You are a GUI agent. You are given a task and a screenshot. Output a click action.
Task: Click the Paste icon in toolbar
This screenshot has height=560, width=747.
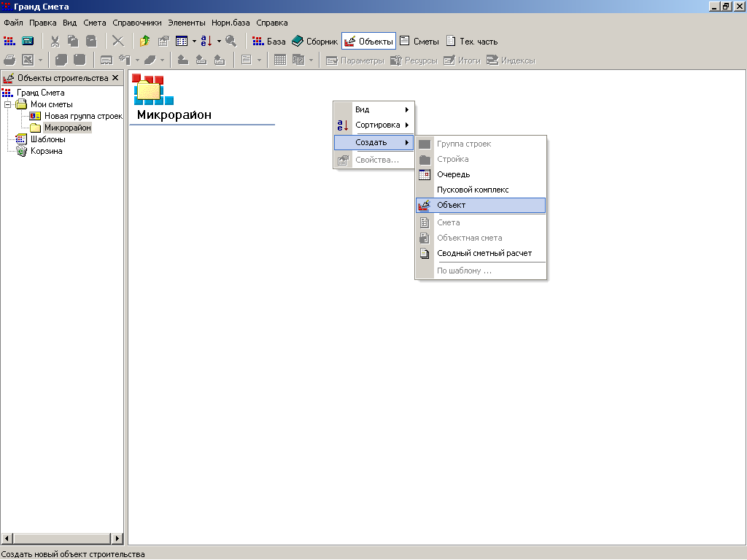(91, 42)
